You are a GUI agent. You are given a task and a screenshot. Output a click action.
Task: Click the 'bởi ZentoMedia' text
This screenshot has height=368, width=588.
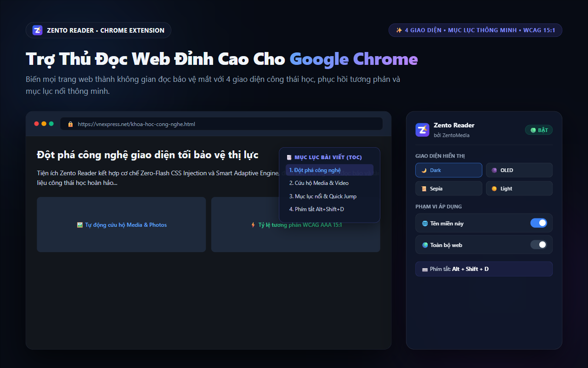(x=452, y=135)
